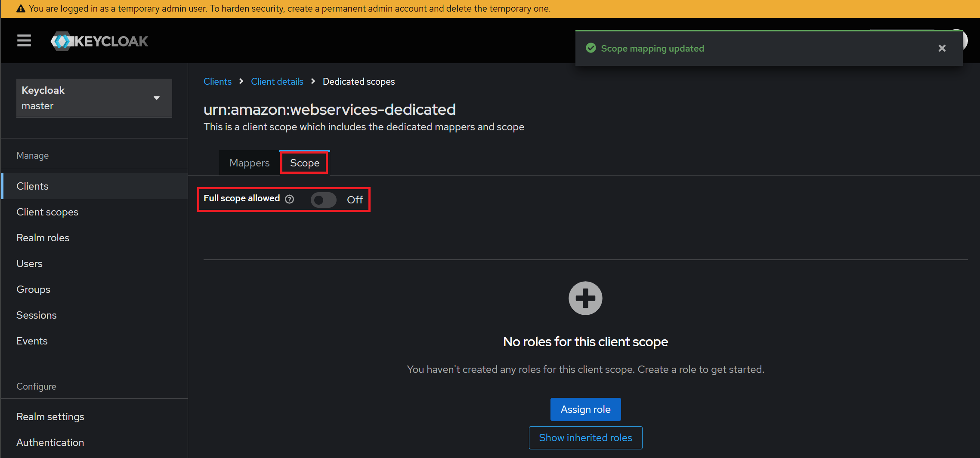Viewport: 980px width, 458px height.
Task: Click the No roles for this client scope heading
Action: pos(585,342)
